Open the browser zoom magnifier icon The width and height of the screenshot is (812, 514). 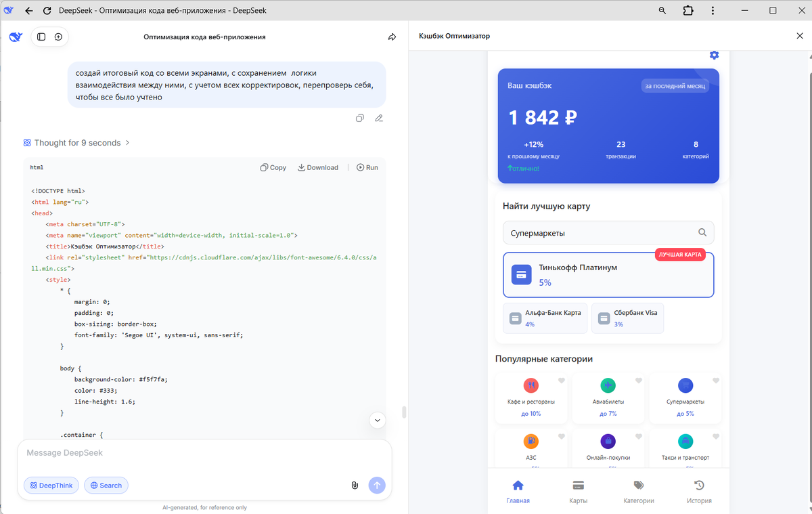click(662, 11)
